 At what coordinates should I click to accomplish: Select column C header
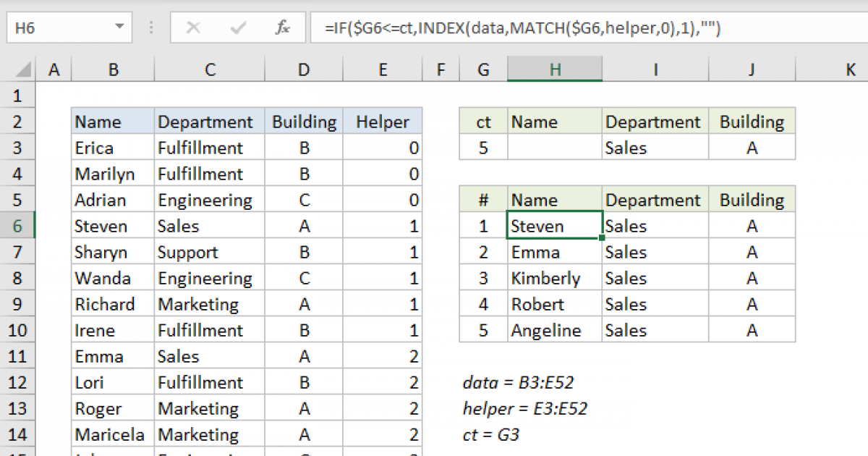point(210,70)
